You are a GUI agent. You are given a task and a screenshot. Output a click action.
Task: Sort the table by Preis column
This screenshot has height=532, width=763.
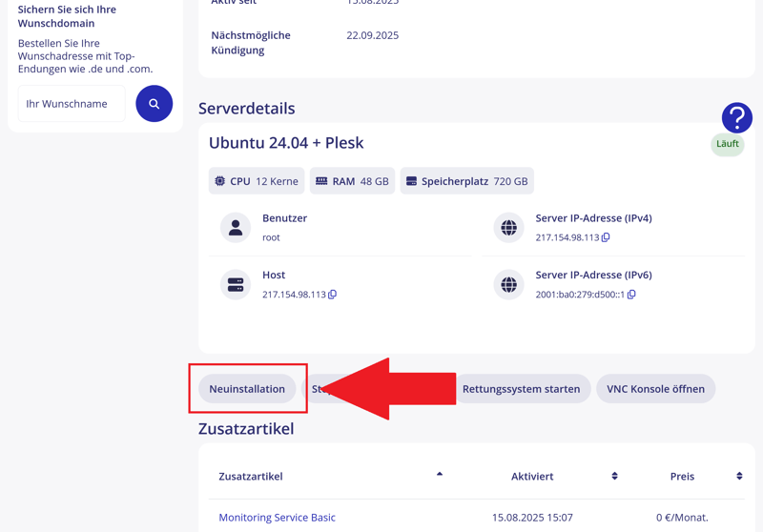(x=739, y=476)
